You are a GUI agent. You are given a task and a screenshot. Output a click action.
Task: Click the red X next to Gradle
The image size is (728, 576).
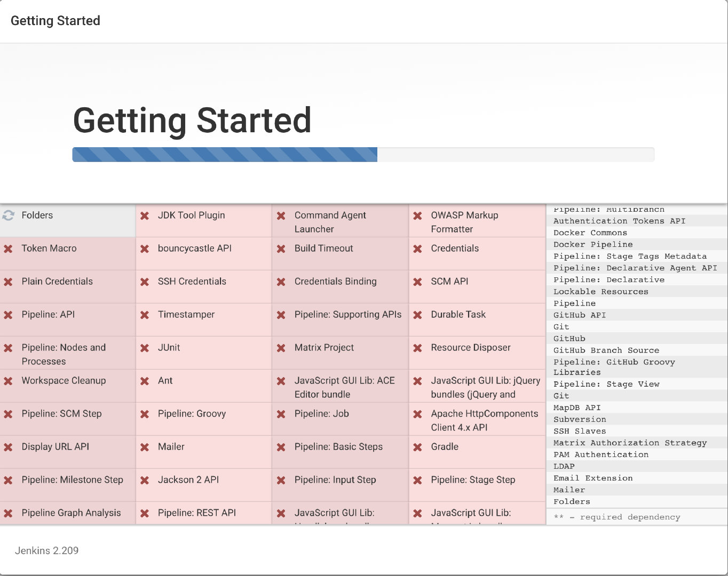pyautogui.click(x=418, y=447)
